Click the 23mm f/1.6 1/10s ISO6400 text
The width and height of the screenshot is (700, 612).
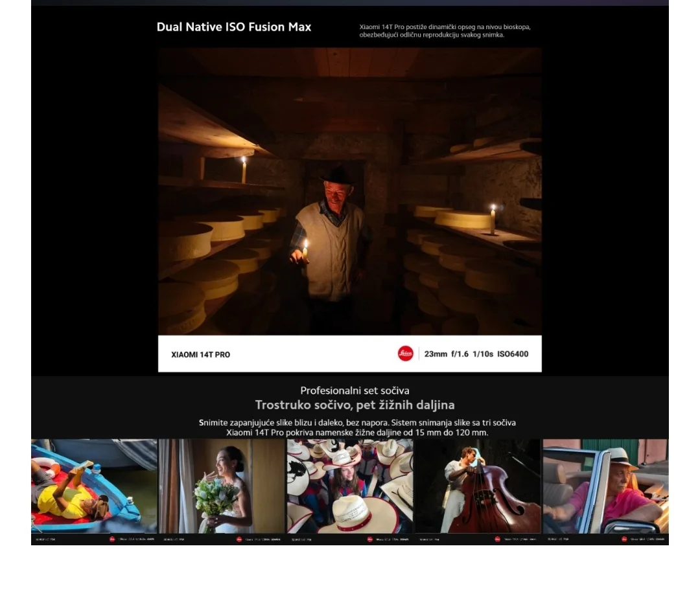pos(476,354)
